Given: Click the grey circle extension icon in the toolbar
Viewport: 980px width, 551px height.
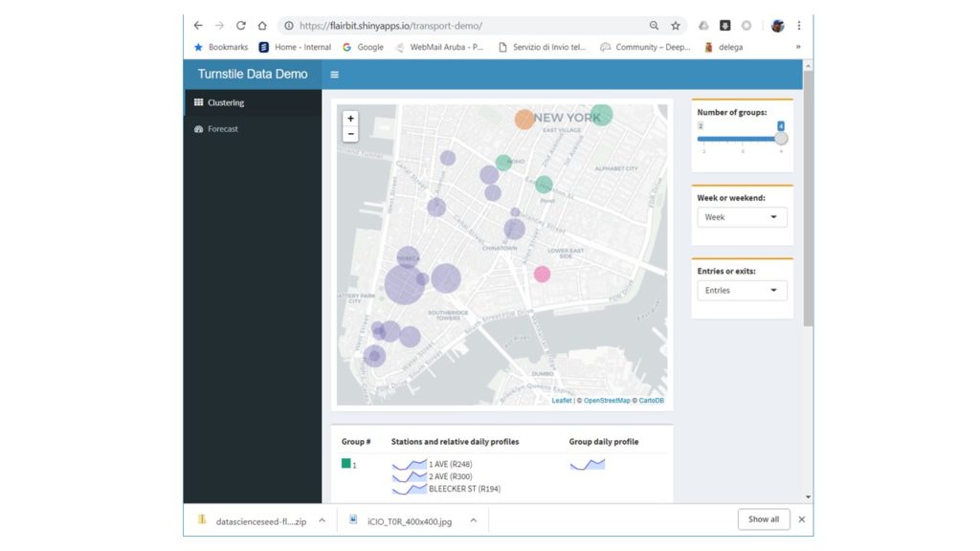Looking at the screenshot, I should coord(746,26).
